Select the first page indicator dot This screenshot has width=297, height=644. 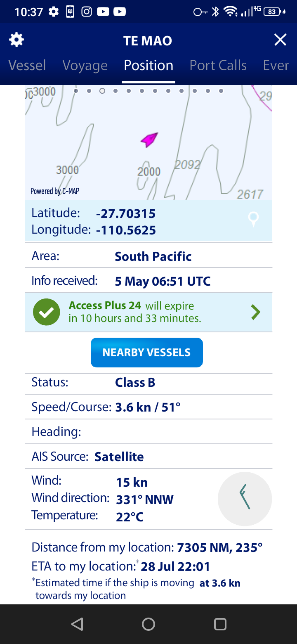76,91
